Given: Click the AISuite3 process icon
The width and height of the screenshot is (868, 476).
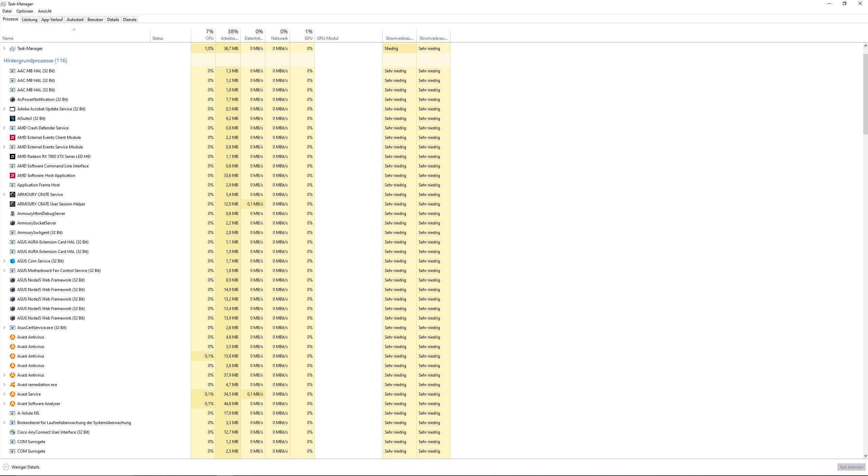Looking at the screenshot, I should pos(13,118).
